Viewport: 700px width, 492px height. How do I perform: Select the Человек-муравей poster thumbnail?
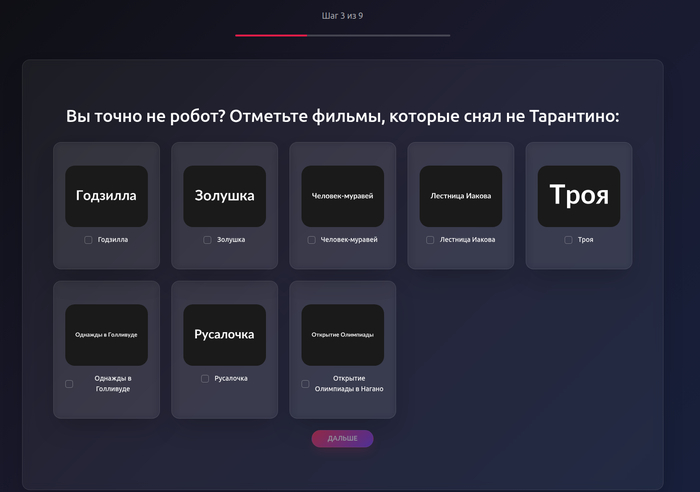(342, 196)
